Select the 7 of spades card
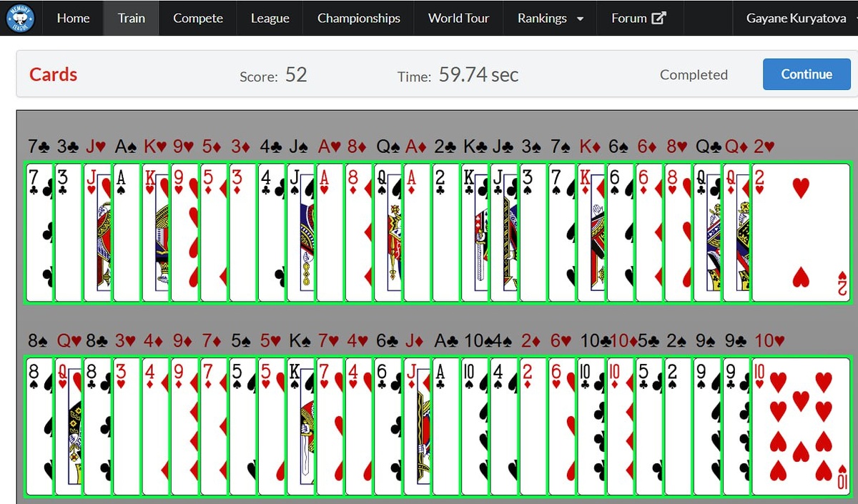The image size is (858, 504). (562, 232)
